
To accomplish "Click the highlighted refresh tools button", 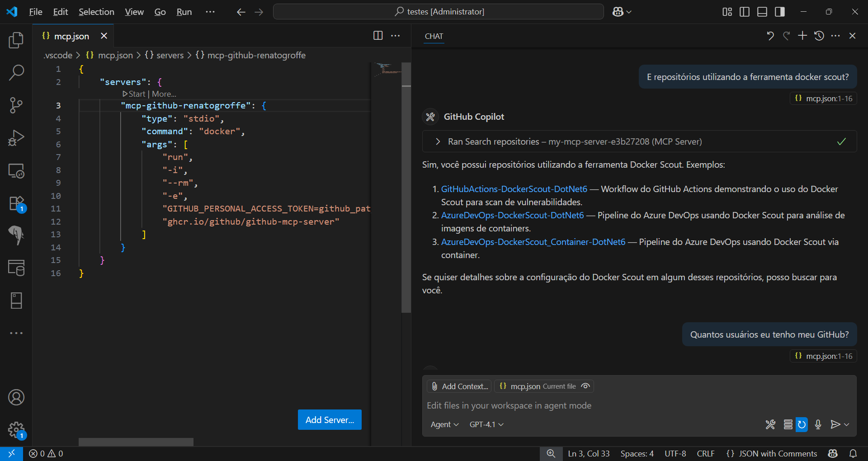I will pos(802,424).
